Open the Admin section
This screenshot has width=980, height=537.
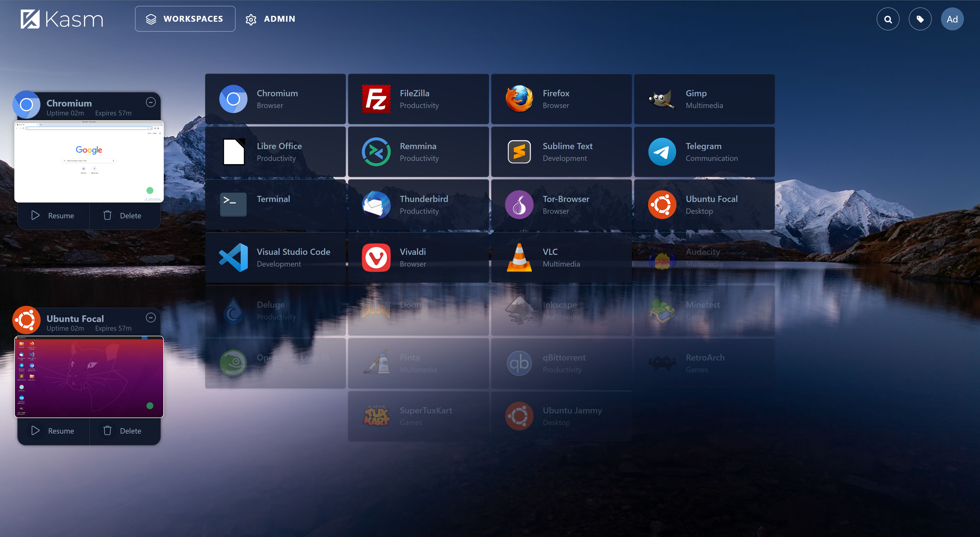pyautogui.click(x=271, y=19)
